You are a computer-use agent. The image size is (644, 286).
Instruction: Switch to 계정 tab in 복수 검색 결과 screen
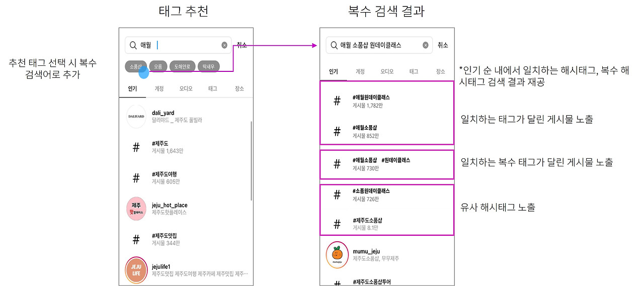click(360, 72)
